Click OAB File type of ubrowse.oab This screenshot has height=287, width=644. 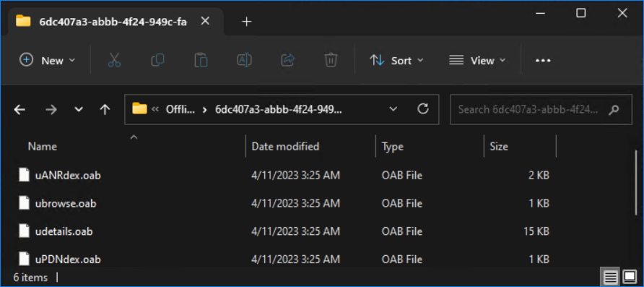(x=401, y=204)
